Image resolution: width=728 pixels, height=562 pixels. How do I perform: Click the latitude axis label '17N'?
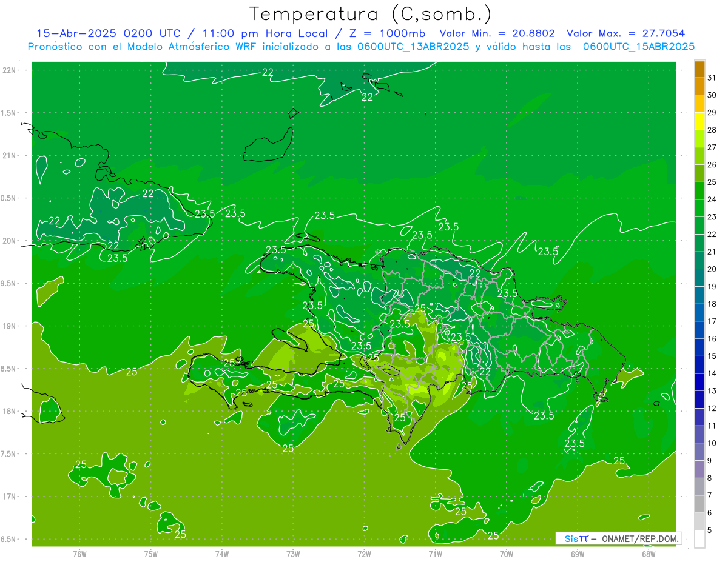(x=9, y=497)
